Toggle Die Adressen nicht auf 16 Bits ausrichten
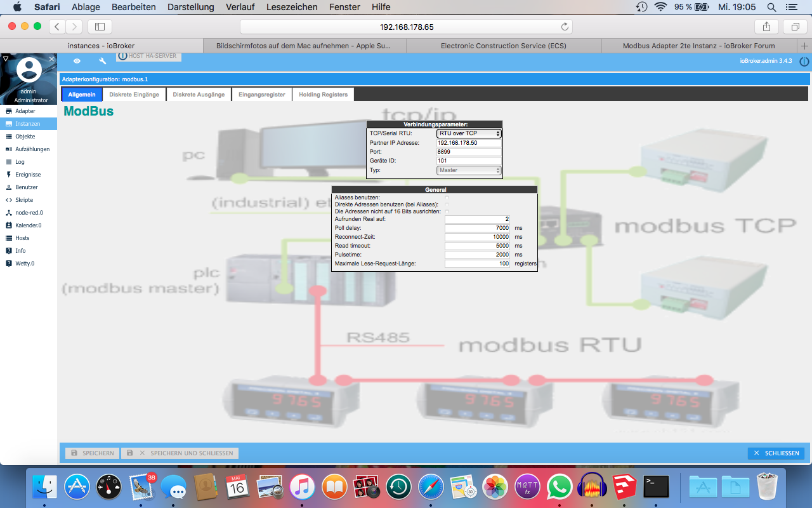Image resolution: width=812 pixels, height=508 pixels. [x=447, y=213]
